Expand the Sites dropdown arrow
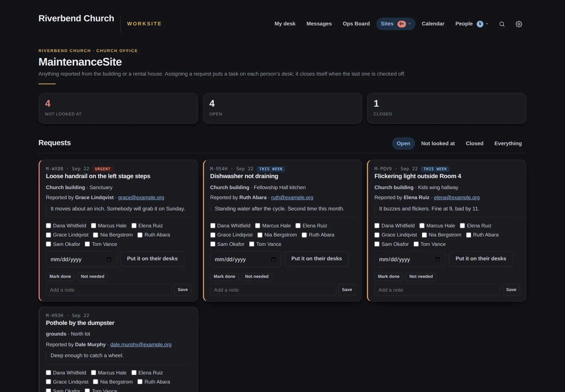The width and height of the screenshot is (565, 392). (x=410, y=24)
